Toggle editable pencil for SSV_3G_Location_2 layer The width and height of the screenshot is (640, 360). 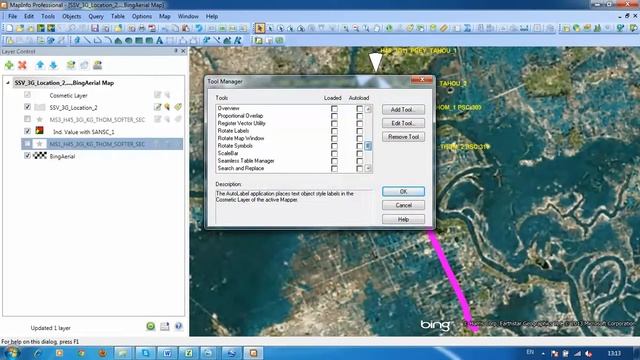[x=158, y=107]
